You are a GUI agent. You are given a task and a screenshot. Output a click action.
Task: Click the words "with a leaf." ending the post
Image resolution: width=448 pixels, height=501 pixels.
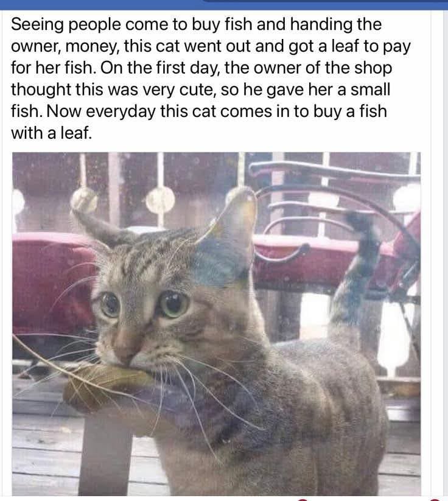(x=52, y=133)
